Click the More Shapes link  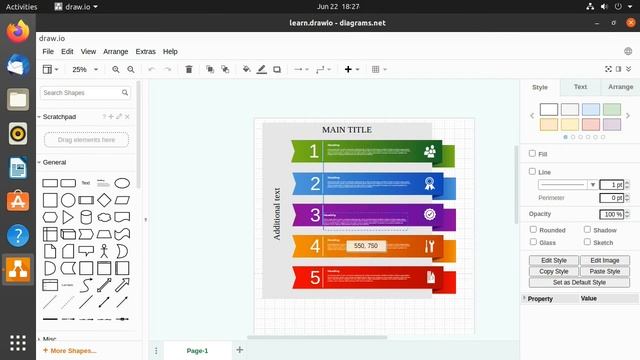coord(69,351)
